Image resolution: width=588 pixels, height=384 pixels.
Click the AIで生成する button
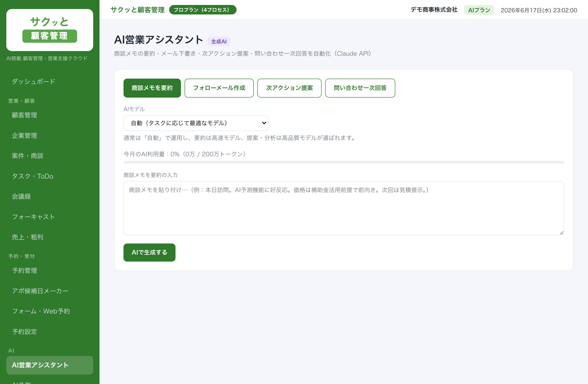(149, 252)
